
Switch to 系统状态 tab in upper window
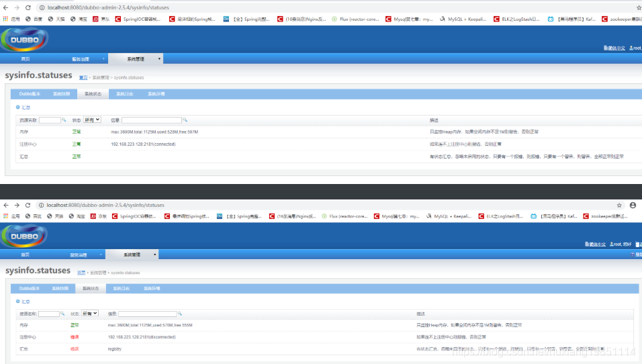[93, 94]
